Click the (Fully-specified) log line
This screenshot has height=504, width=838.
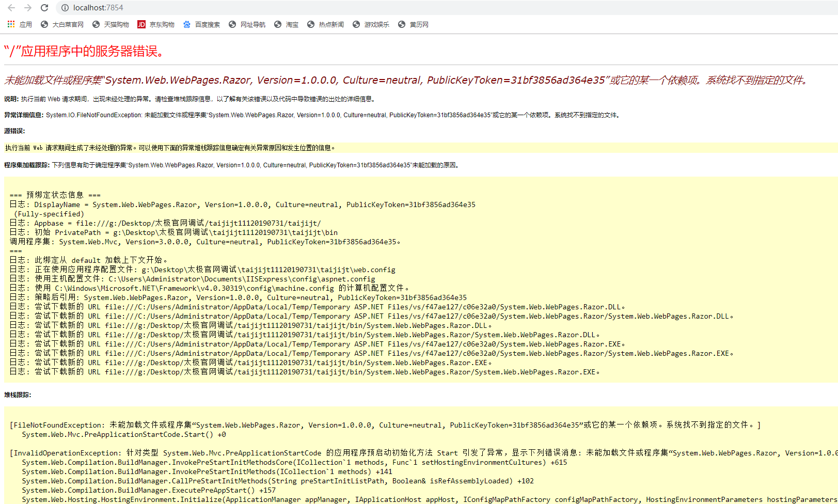click(49, 214)
